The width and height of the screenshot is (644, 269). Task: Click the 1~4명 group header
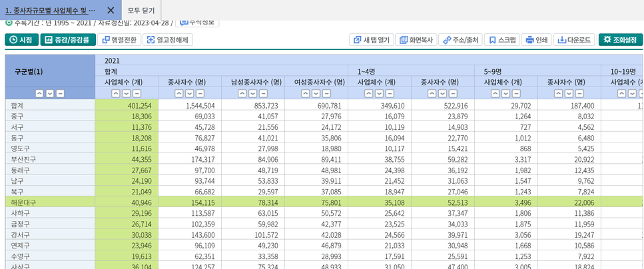[x=367, y=71]
